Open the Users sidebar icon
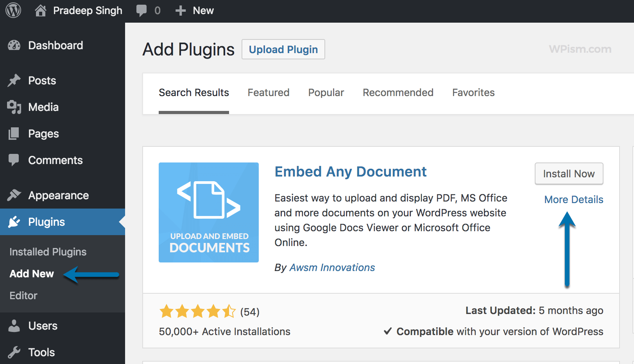 [14, 326]
